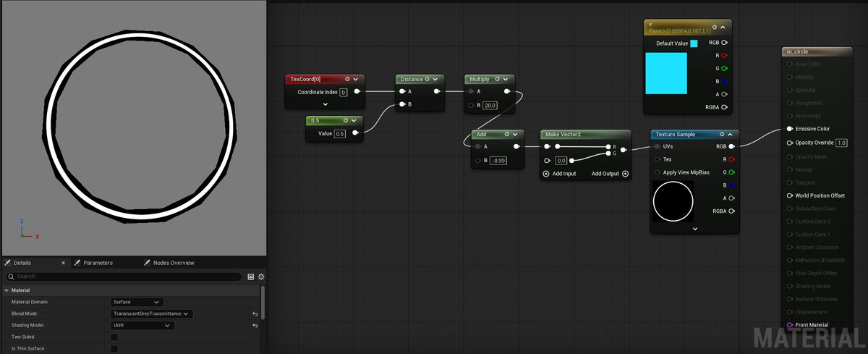Click Add Output plus icon on Make Vector2

pos(625,174)
